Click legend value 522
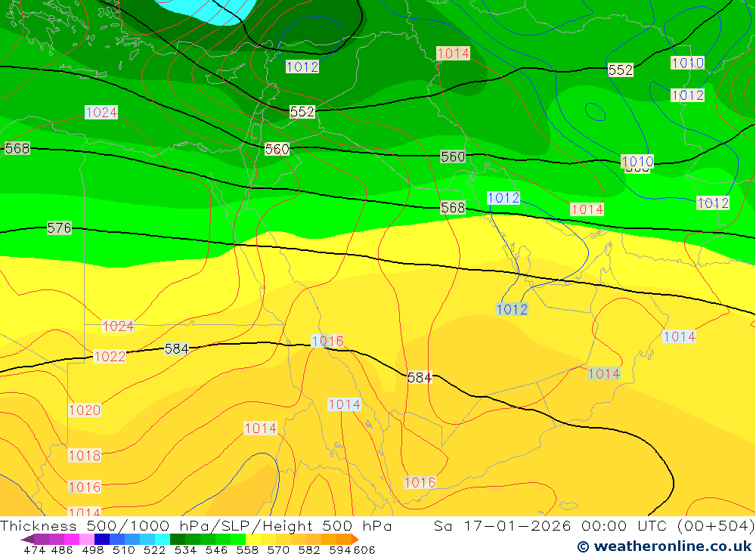 pos(154,549)
